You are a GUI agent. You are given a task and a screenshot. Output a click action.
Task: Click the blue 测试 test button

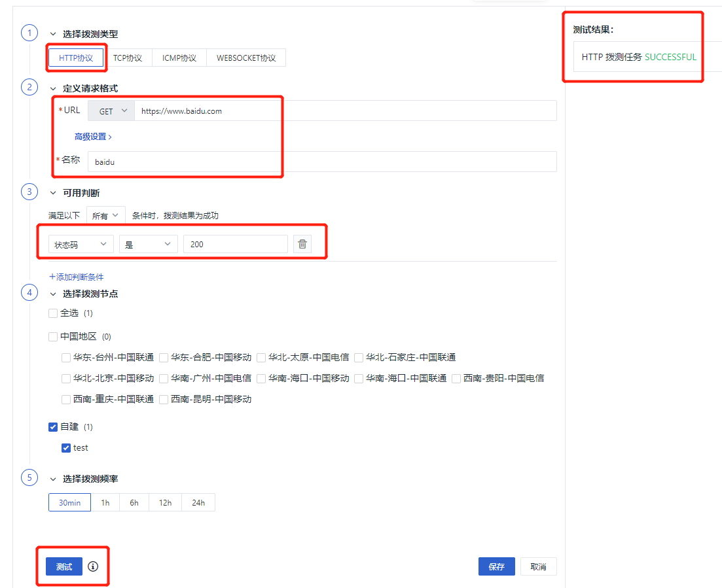(x=64, y=566)
